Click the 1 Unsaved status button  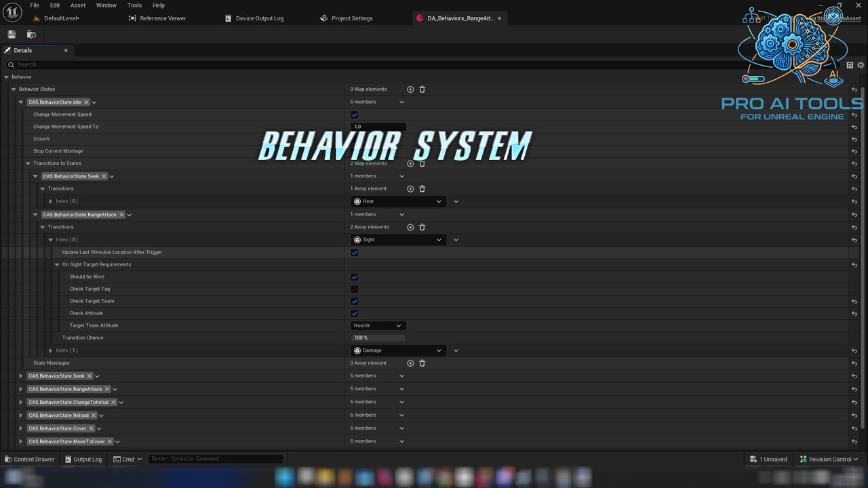pyautogui.click(x=768, y=460)
